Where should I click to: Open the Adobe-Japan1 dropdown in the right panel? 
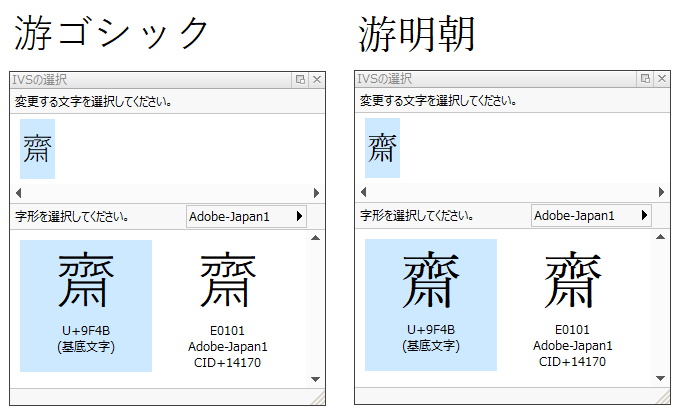click(591, 216)
